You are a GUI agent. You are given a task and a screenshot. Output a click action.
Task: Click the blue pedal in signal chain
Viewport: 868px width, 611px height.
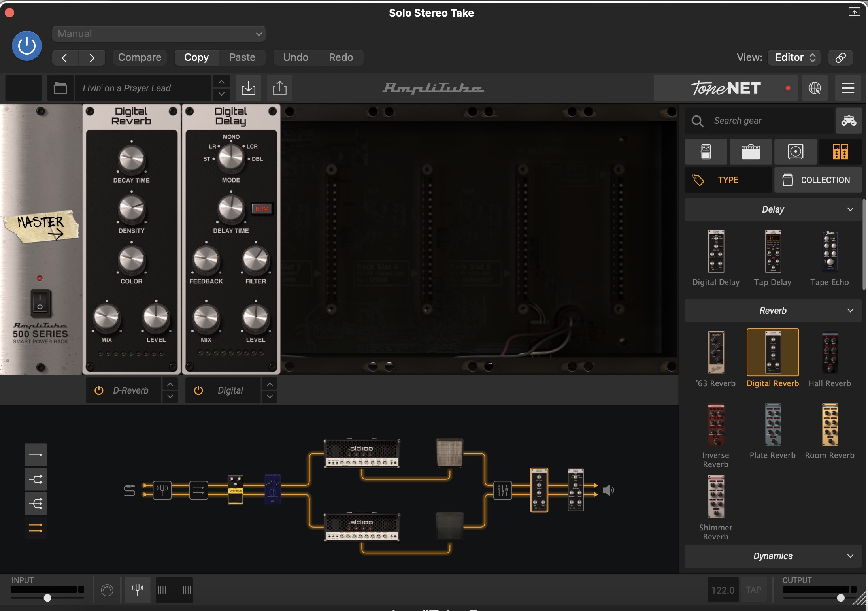click(272, 489)
